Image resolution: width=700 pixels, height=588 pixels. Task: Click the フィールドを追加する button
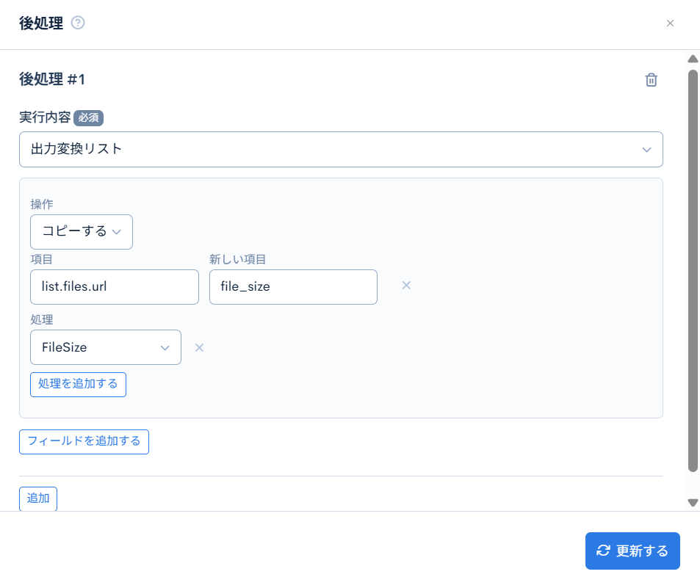[84, 441]
